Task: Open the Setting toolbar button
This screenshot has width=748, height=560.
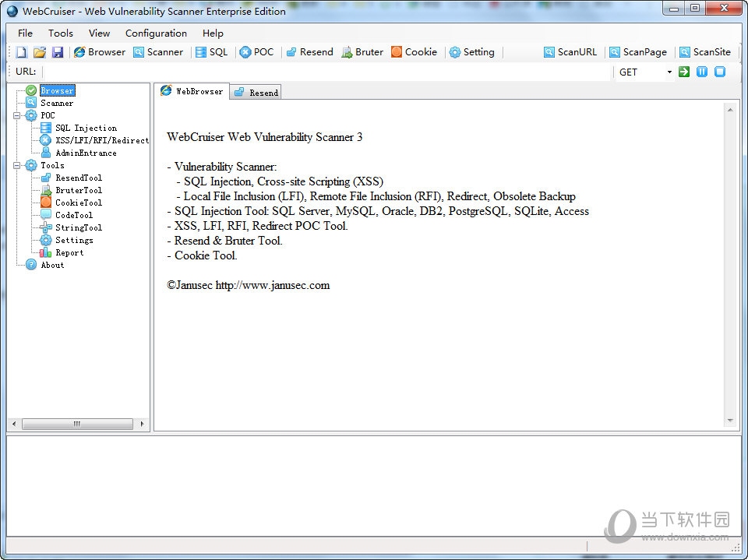Action: pyautogui.click(x=472, y=52)
